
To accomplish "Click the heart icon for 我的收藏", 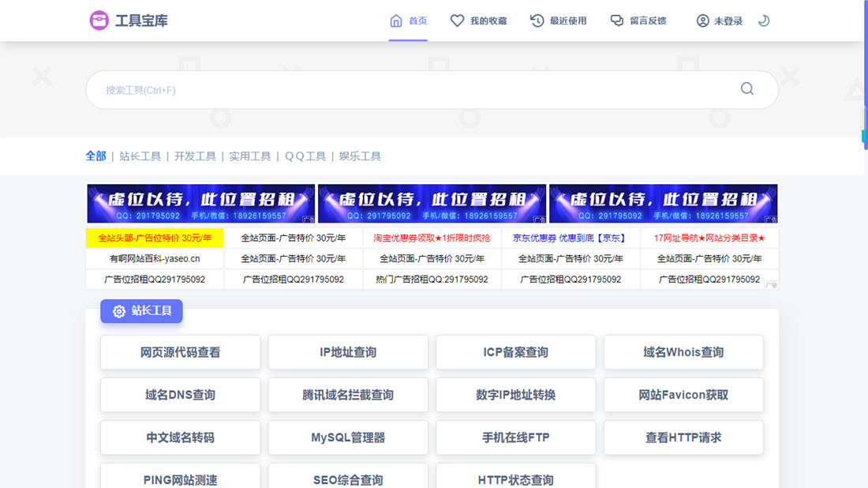I will pyautogui.click(x=457, y=21).
